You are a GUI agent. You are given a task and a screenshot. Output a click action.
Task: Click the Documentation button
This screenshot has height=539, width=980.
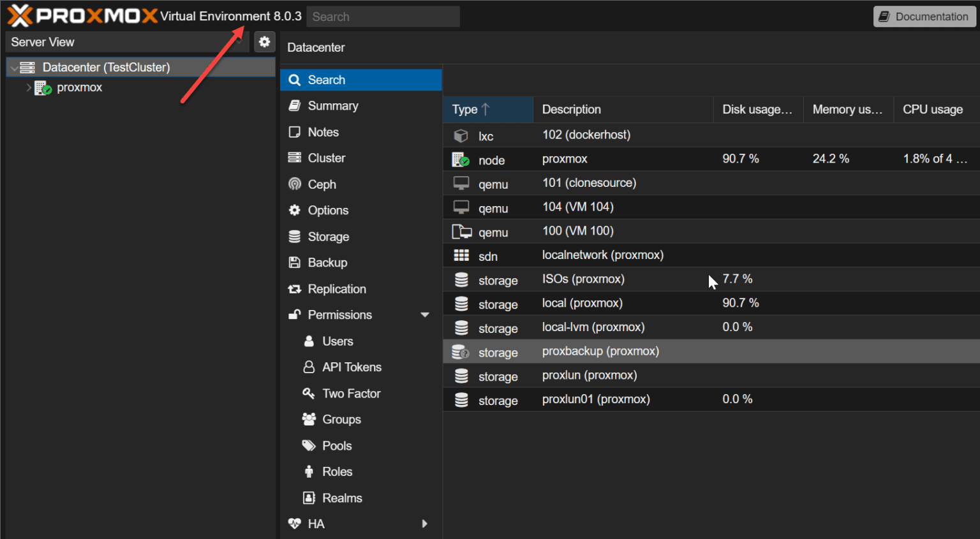(x=924, y=16)
